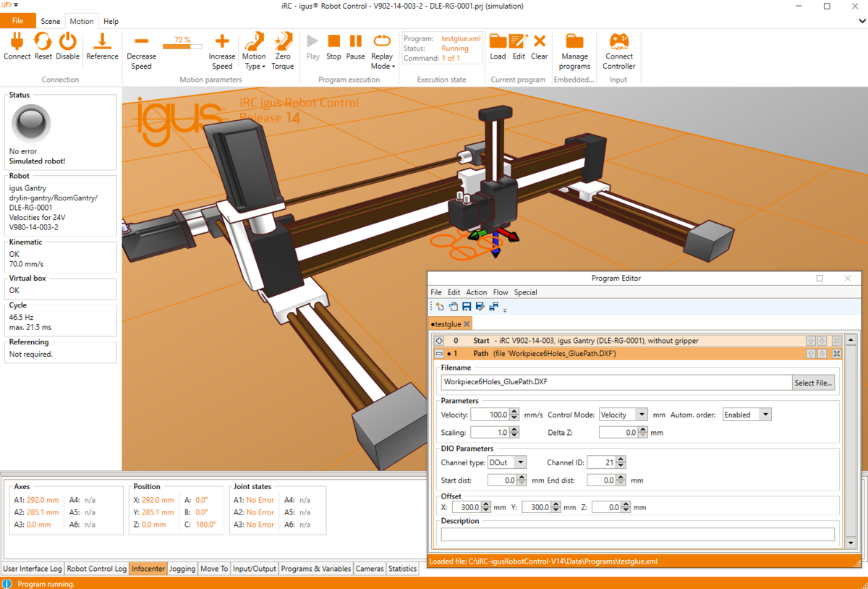The width and height of the screenshot is (868, 589).
Task: Open the Control Mode dropdown
Action: (x=643, y=415)
